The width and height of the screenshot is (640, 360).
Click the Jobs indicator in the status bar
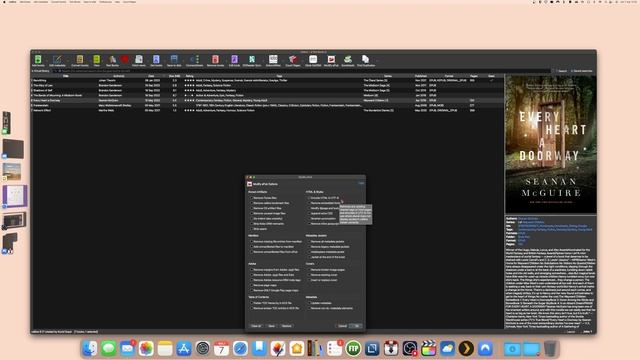pyautogui.click(x=587, y=332)
